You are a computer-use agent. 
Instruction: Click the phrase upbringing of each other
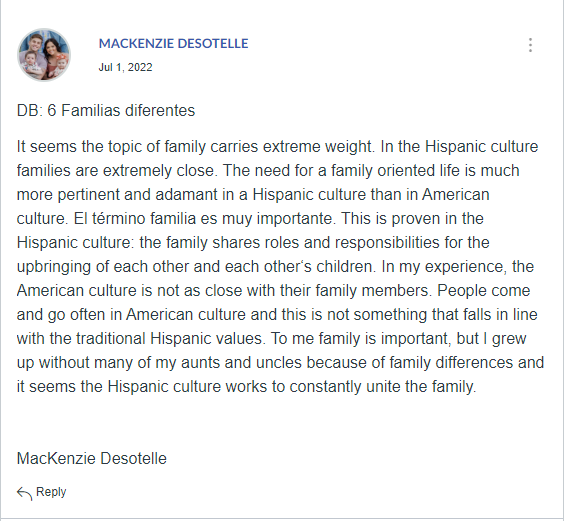point(103,266)
